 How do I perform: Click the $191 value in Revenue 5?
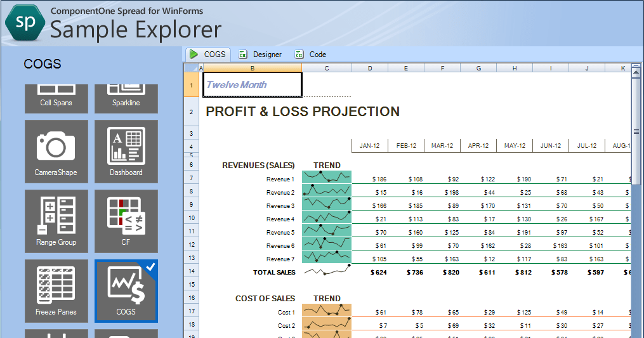tap(523, 233)
